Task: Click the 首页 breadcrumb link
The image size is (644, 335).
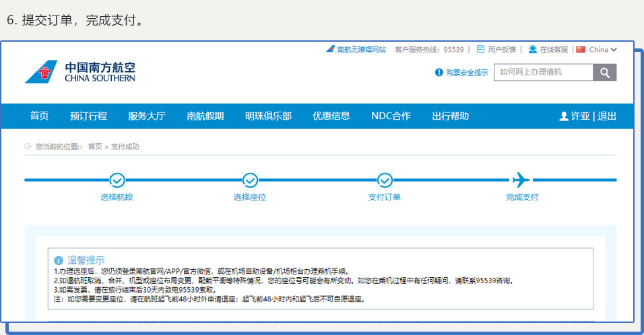Action: click(x=95, y=146)
